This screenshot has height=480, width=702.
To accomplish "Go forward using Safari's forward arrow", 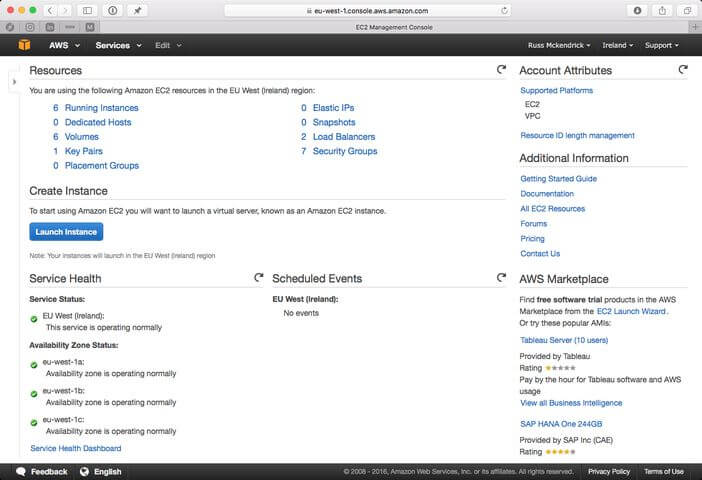I will coord(65,10).
